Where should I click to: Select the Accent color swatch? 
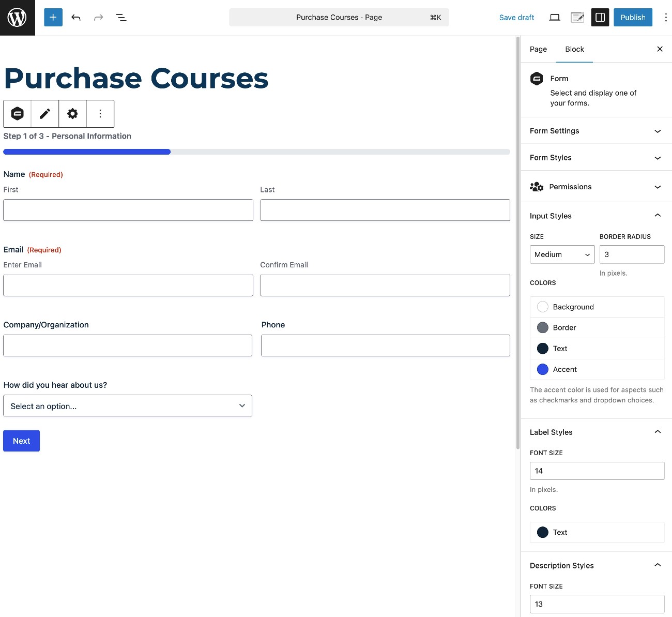(x=543, y=369)
